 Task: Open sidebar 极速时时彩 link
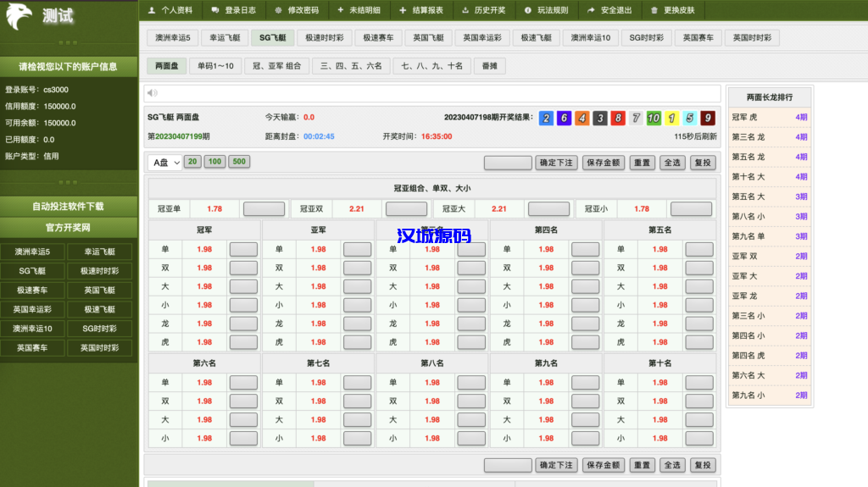[x=100, y=271]
